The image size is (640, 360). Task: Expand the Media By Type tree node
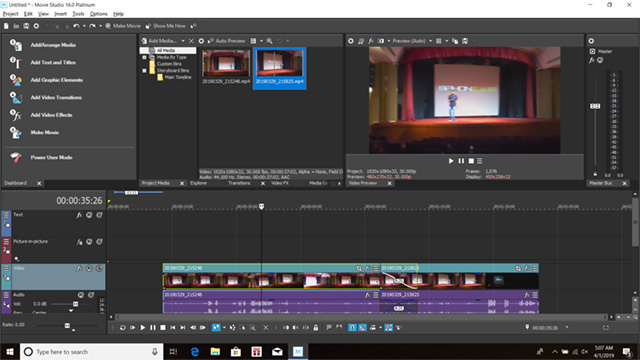[x=144, y=58]
